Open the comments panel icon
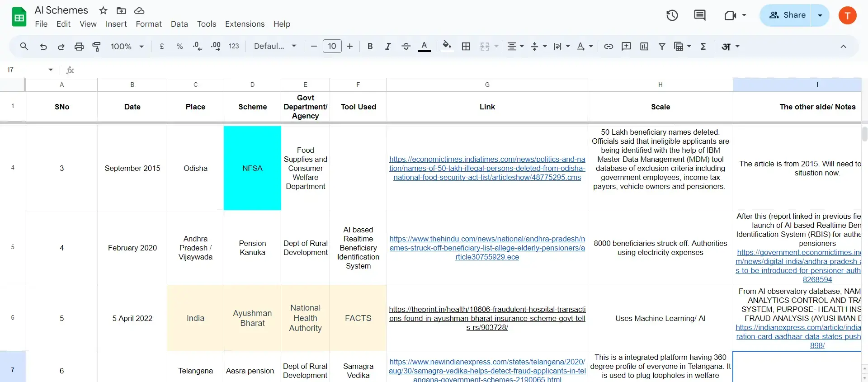 pyautogui.click(x=699, y=15)
